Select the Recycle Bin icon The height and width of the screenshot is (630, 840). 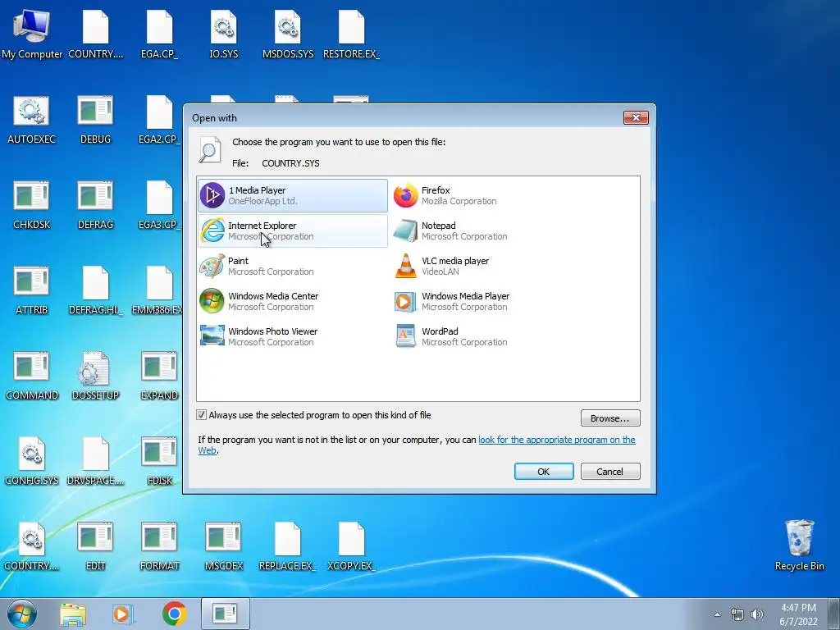click(x=799, y=546)
